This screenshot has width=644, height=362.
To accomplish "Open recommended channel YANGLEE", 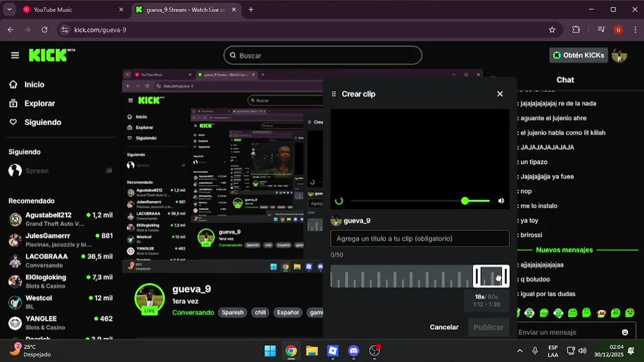I will 60,322.
